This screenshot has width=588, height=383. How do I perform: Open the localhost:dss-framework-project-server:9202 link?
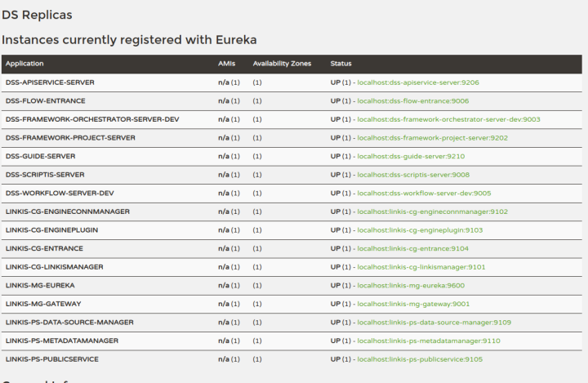pos(432,138)
